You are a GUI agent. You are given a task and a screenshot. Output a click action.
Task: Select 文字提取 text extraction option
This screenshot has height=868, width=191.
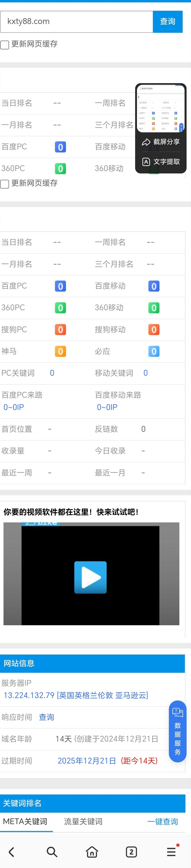(x=161, y=162)
